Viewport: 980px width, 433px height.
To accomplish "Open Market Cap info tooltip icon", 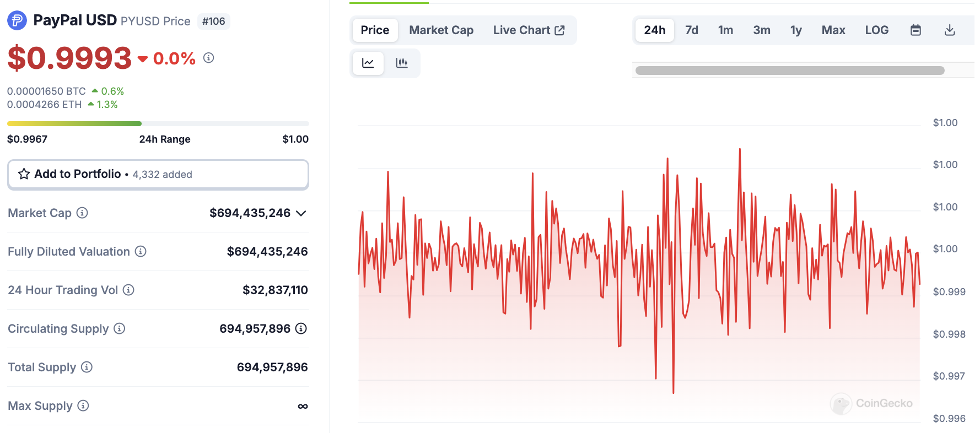I will point(82,213).
